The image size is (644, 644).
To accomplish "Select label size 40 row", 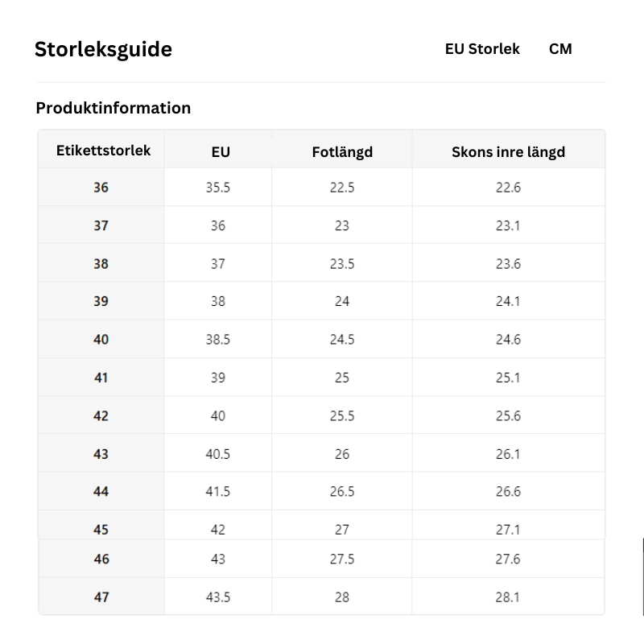I will coord(321,339).
